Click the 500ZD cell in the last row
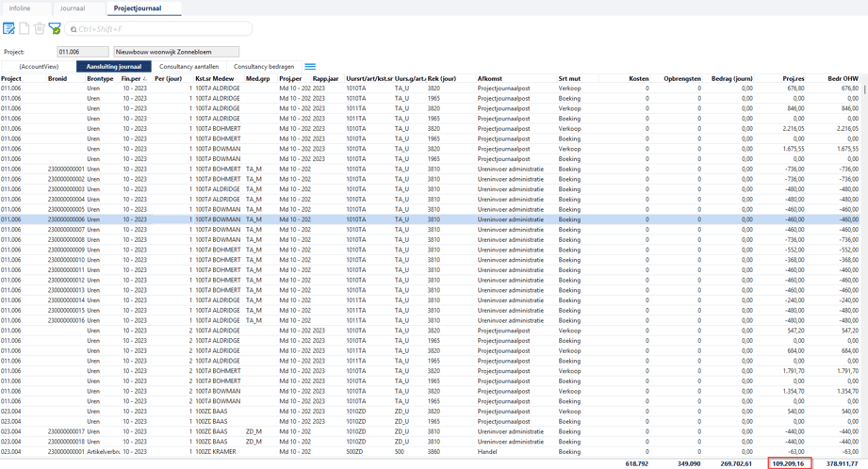The image size is (868, 469). (356, 452)
